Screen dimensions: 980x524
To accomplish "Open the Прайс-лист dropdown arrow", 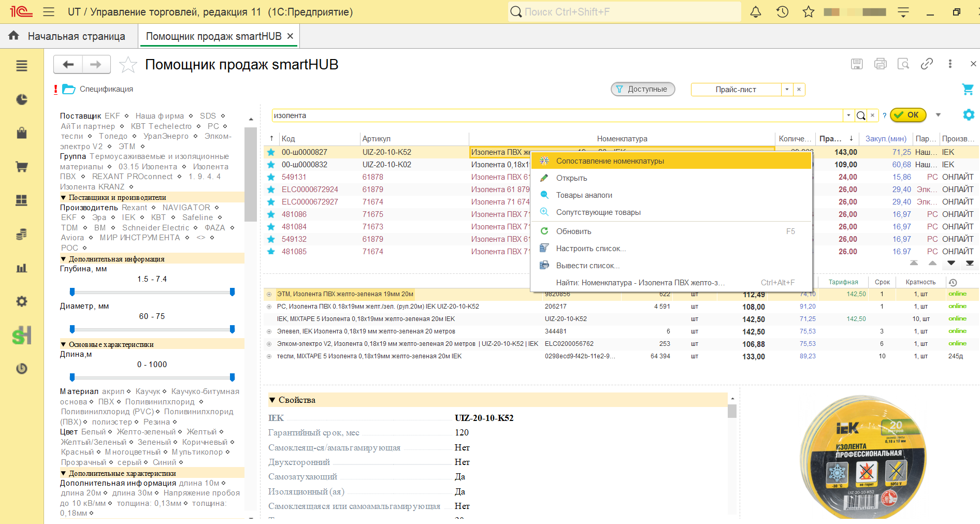I will point(787,90).
